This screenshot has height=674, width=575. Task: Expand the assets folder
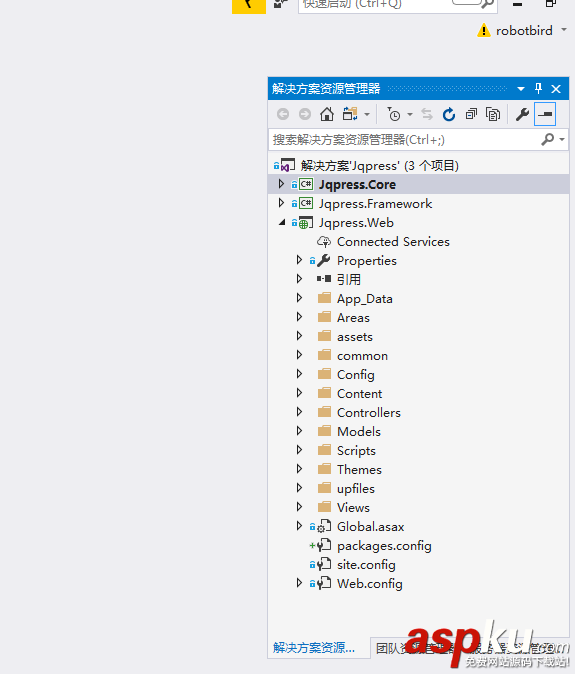pyautogui.click(x=299, y=336)
